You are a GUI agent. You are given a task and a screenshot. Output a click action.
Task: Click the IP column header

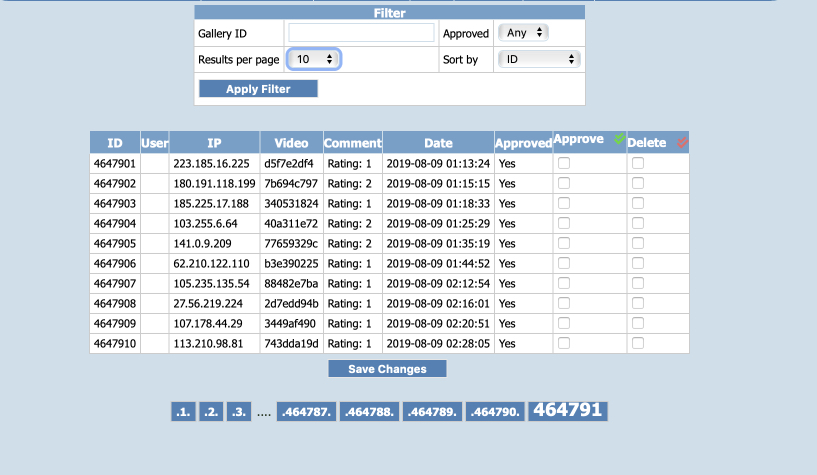(x=214, y=143)
